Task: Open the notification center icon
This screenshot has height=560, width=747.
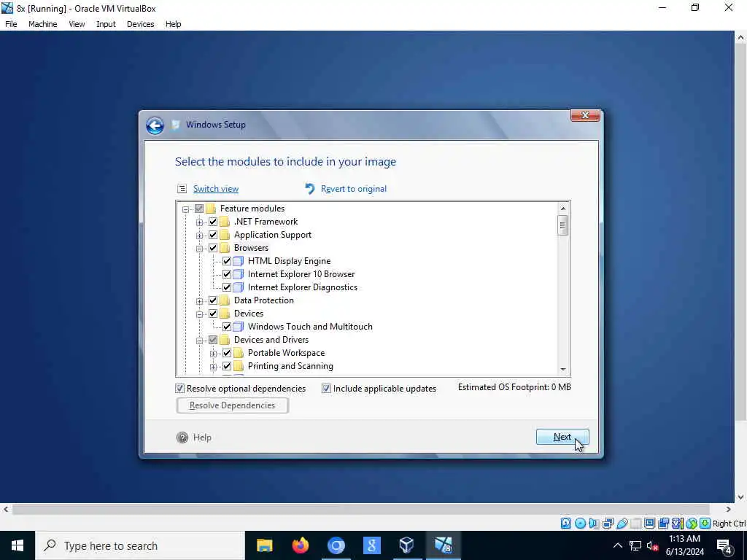Action: tap(724, 545)
